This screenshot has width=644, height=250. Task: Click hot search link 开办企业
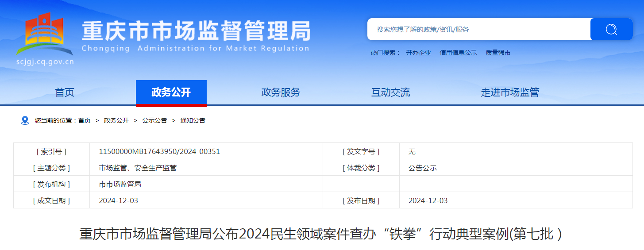(418, 53)
